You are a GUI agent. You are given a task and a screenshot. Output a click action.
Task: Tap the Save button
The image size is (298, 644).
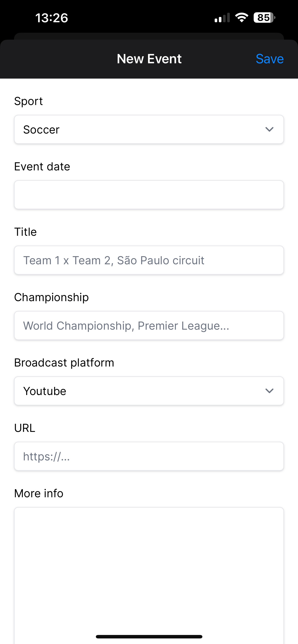[269, 59]
